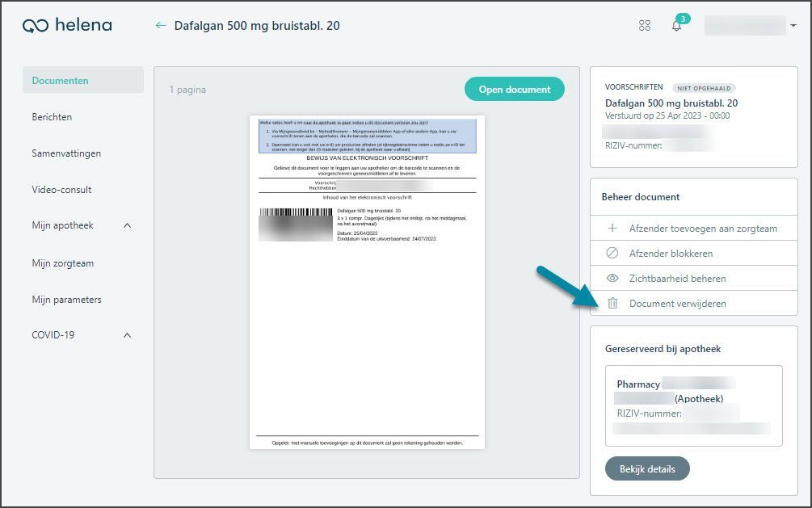
Task: Select Documenten in sidebar
Action: coord(83,80)
